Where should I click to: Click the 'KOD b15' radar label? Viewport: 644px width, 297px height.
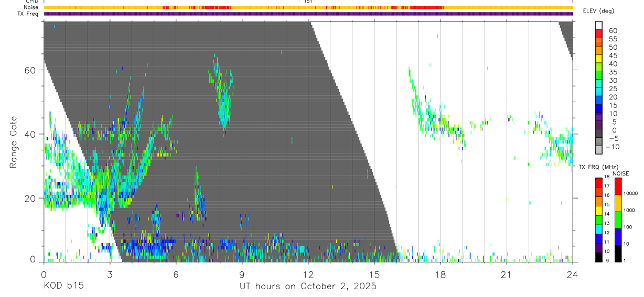click(63, 286)
